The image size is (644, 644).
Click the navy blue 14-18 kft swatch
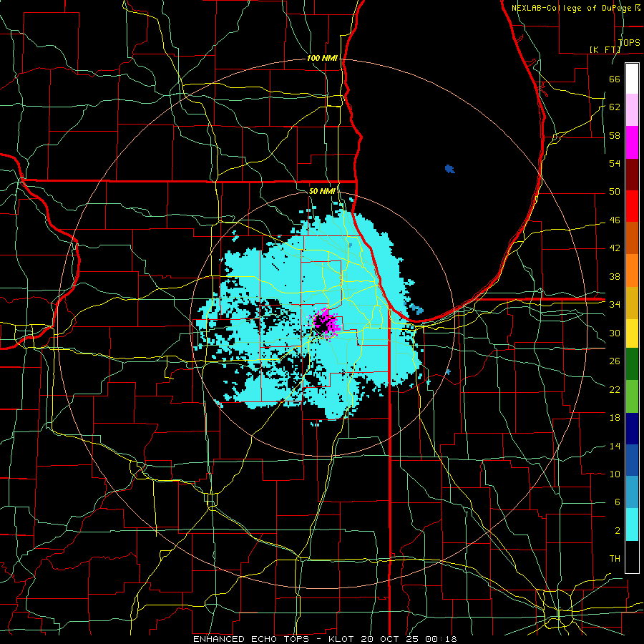point(632,429)
